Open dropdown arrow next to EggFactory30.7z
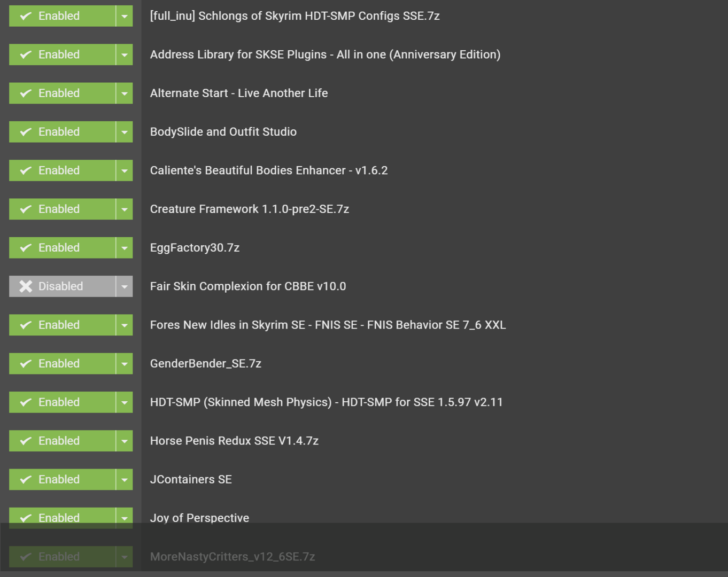This screenshot has width=728, height=577. pyautogui.click(x=125, y=248)
